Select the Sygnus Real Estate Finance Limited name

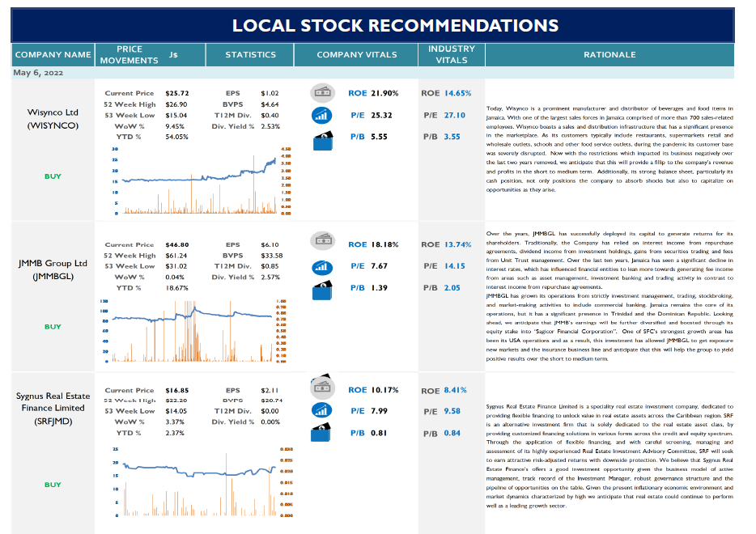(53, 409)
